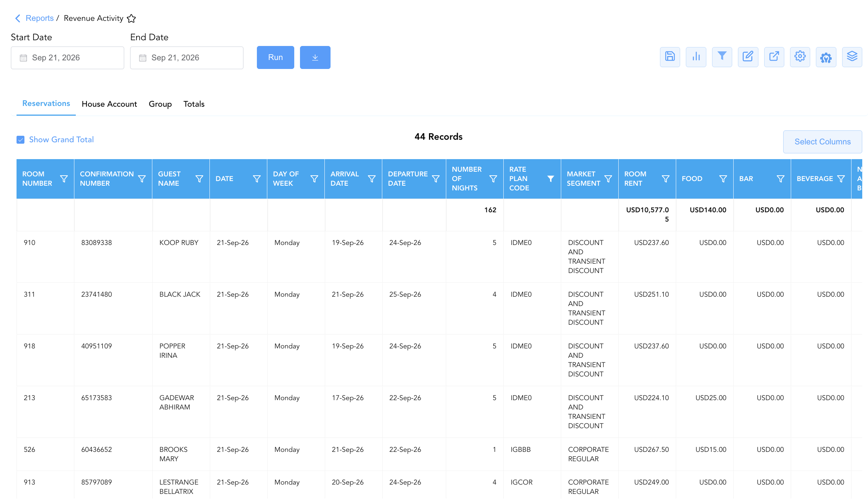Open the Number of Nights column filter
Image resolution: width=868 pixels, height=500 pixels.
493,179
